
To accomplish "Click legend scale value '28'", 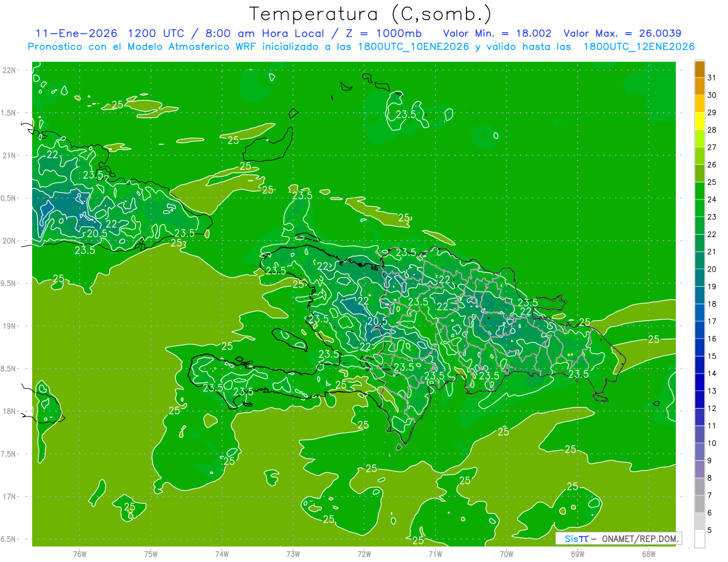I will pyautogui.click(x=712, y=130).
